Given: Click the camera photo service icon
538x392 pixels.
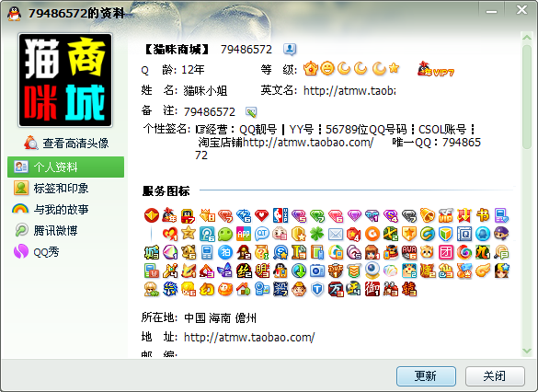Looking at the screenshot, I should tap(317, 271).
